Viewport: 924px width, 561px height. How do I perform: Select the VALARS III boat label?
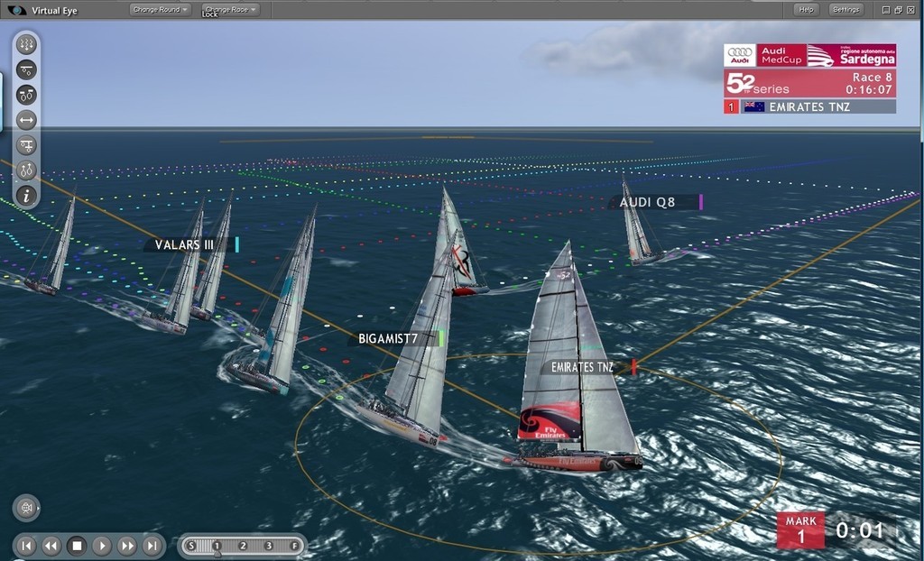click(x=191, y=244)
